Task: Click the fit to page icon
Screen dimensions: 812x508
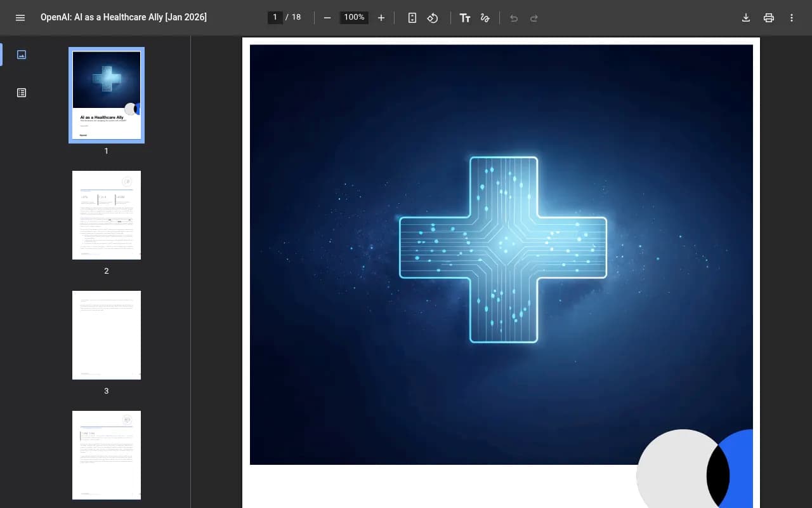Action: (x=412, y=18)
